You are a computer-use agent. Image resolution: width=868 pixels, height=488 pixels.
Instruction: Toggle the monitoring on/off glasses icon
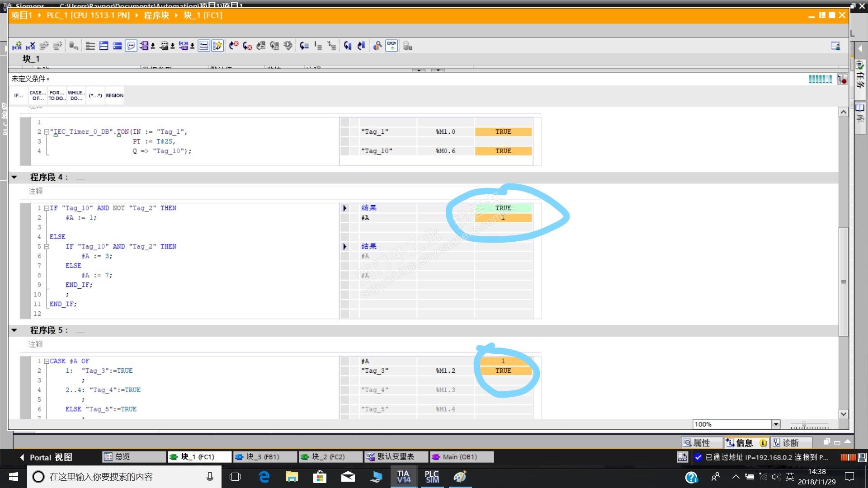[392, 46]
